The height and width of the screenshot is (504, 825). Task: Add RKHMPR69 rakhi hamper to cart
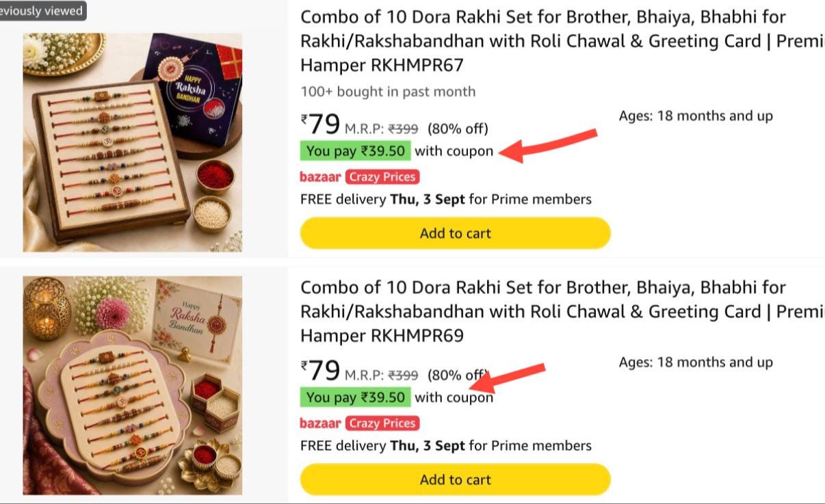click(455, 479)
